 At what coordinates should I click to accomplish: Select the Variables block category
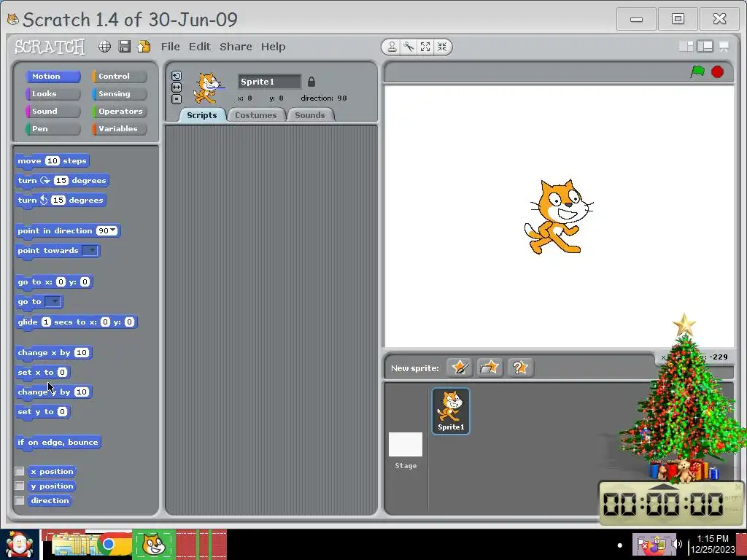click(x=119, y=129)
